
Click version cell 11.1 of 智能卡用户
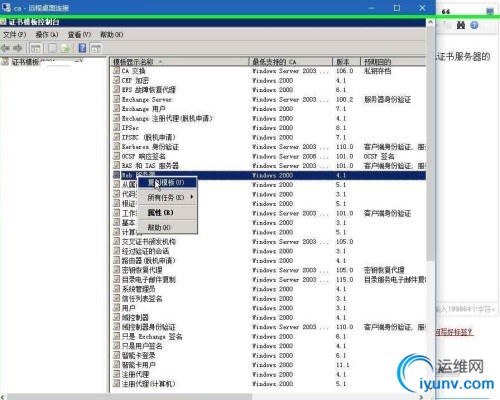point(342,365)
